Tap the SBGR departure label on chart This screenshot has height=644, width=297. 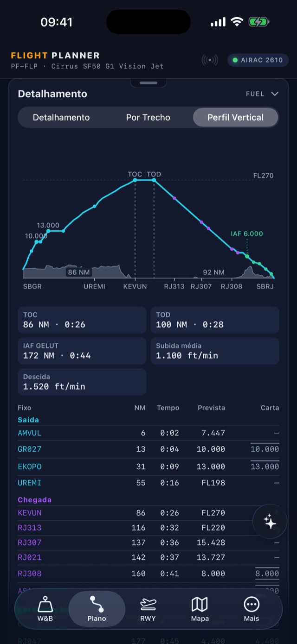[x=32, y=286]
